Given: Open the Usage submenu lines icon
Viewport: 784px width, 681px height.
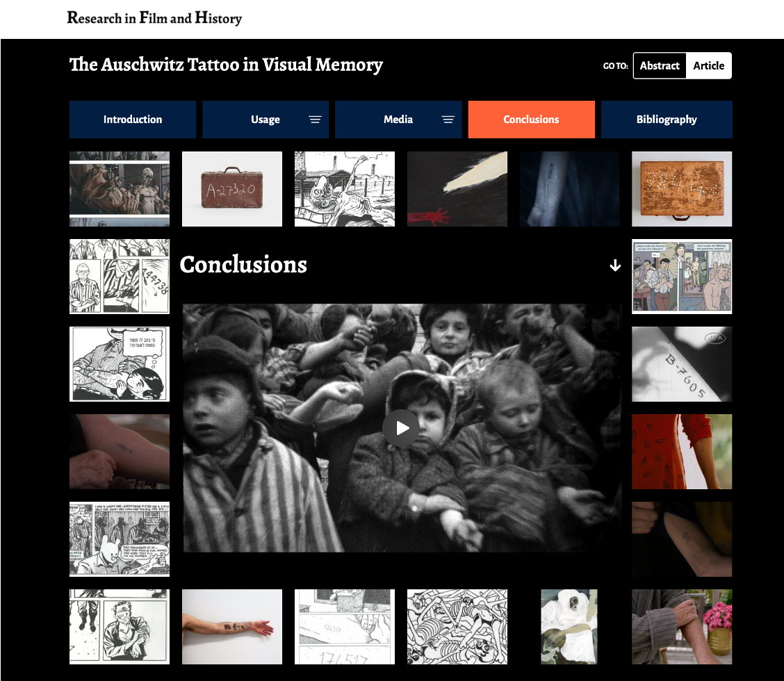Looking at the screenshot, I should (314, 120).
